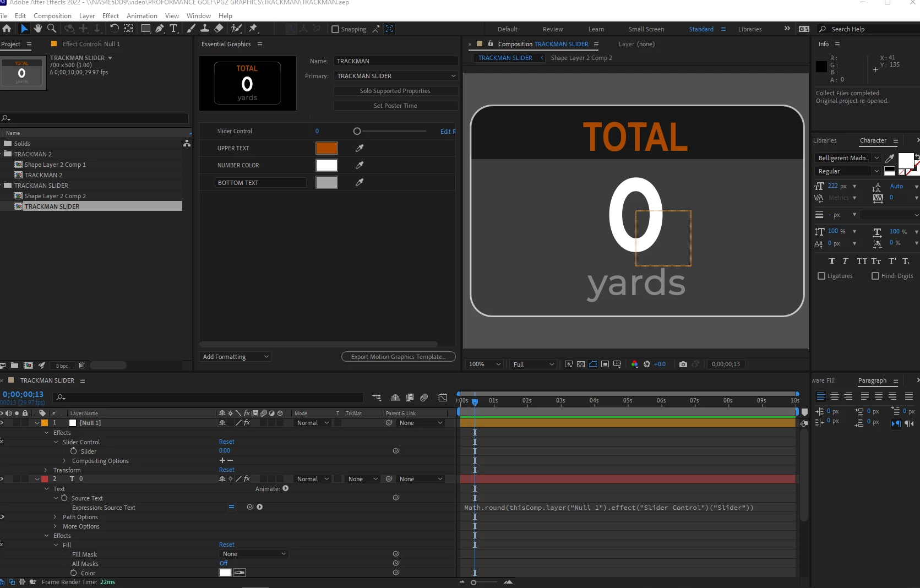Open the Composition menu
920x588 pixels.
pos(52,16)
